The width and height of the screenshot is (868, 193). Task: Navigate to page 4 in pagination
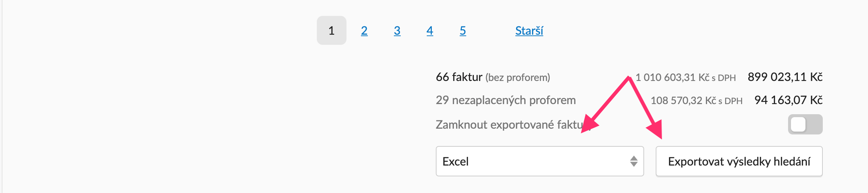click(x=430, y=31)
